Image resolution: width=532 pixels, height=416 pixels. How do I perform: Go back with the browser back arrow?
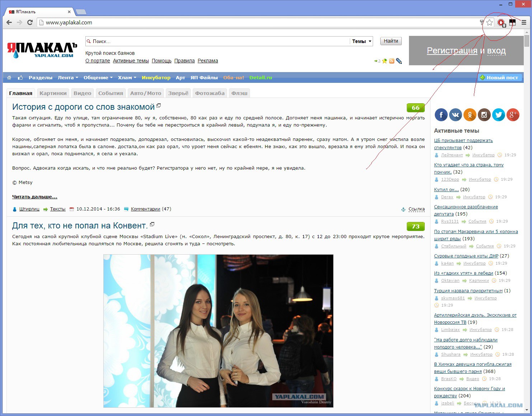[x=9, y=22]
